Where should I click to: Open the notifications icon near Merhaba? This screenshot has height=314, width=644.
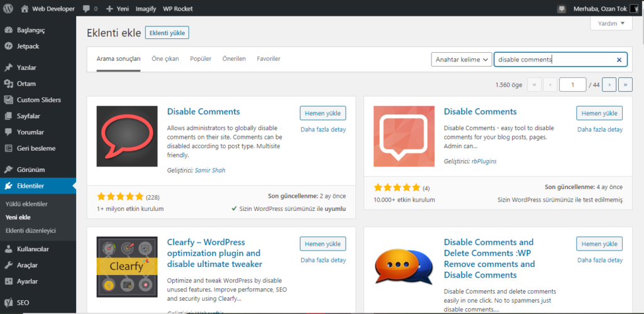pos(562,9)
